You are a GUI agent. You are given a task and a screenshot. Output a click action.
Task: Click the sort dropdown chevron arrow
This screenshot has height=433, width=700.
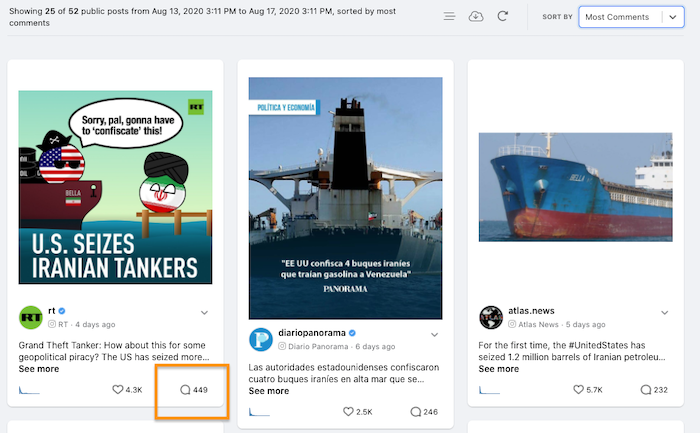(x=673, y=17)
